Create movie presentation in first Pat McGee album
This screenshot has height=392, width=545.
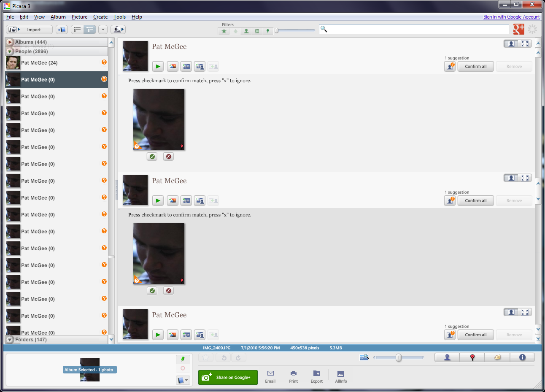pos(186,66)
